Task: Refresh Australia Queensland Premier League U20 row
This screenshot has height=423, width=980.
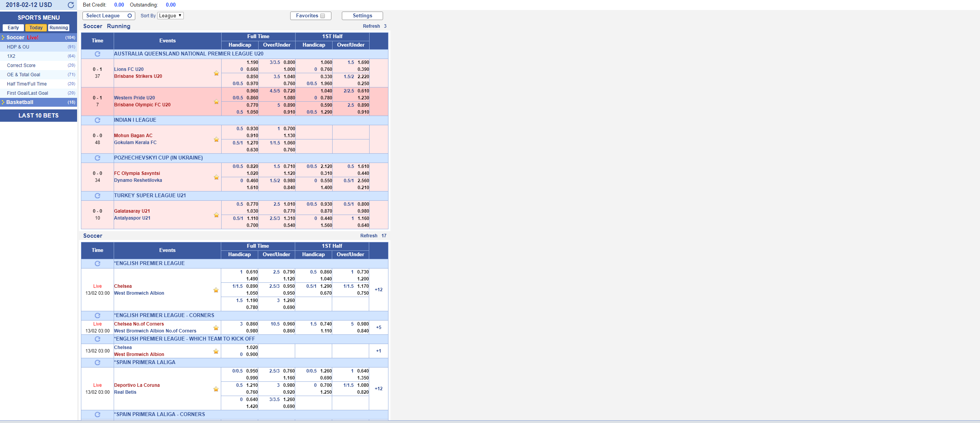Action: (x=97, y=54)
